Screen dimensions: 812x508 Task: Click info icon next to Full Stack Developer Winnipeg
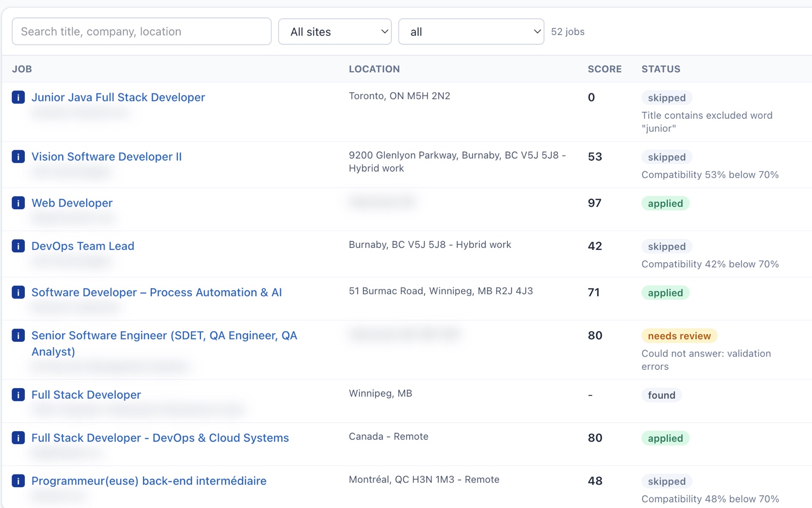point(18,395)
